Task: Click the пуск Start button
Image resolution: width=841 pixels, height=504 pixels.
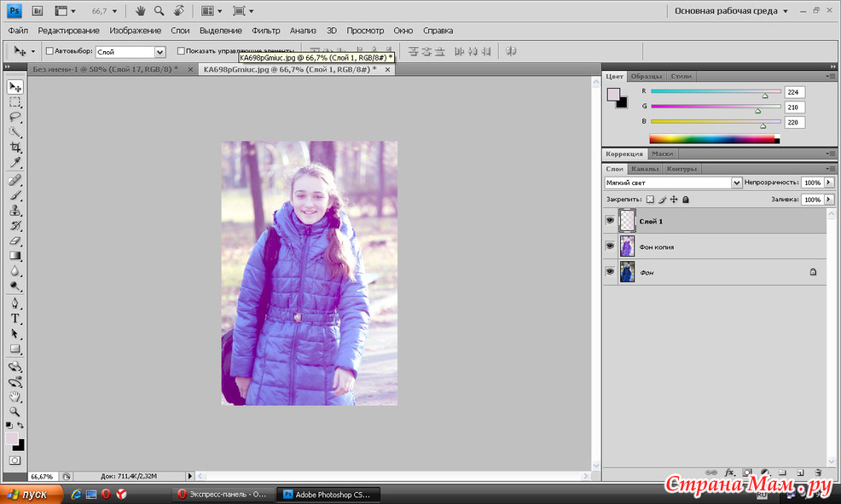Action: tap(31, 495)
